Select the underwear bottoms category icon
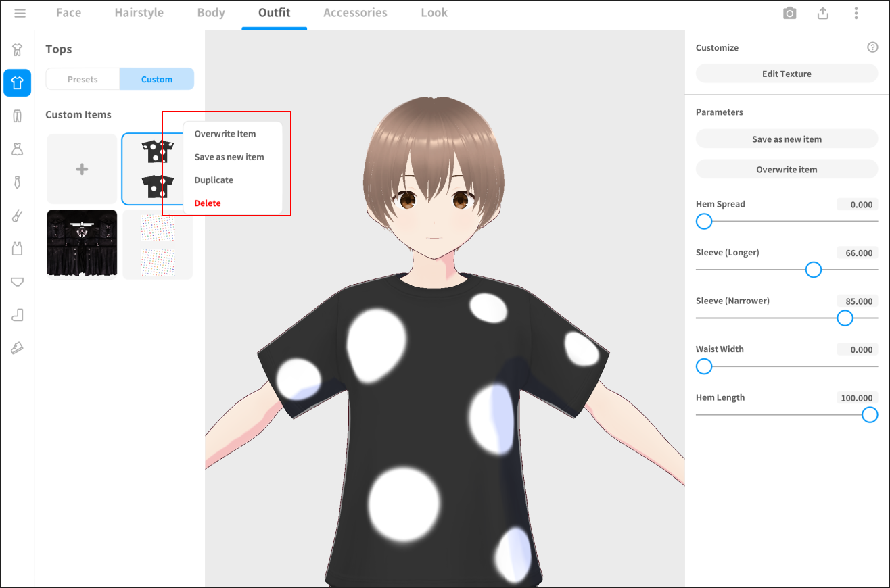Image resolution: width=890 pixels, height=588 pixels. 18,282
